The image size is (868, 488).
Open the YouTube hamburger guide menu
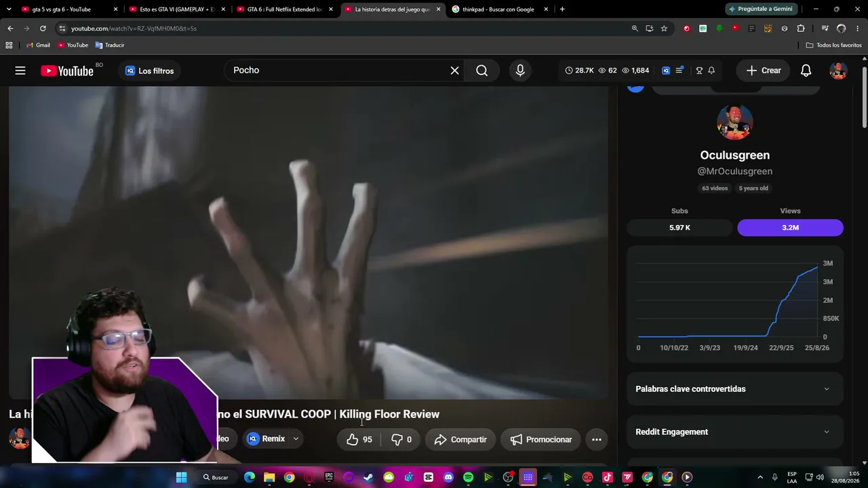(20, 70)
